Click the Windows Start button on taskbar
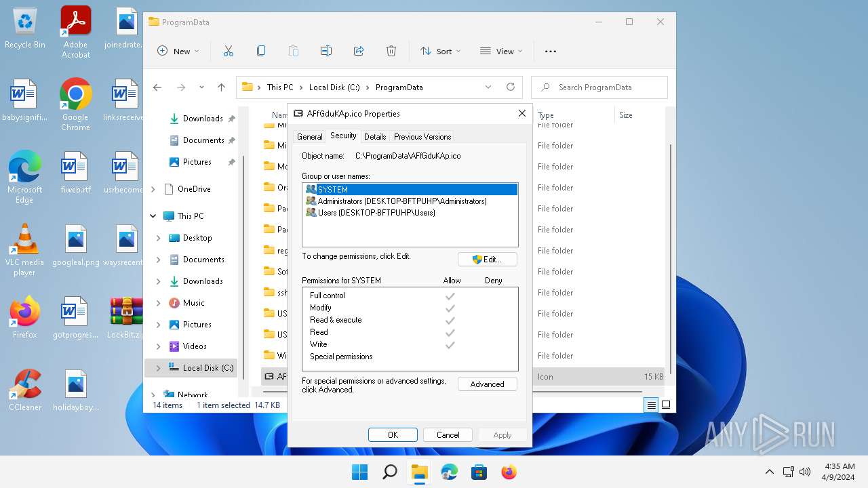 point(359,472)
